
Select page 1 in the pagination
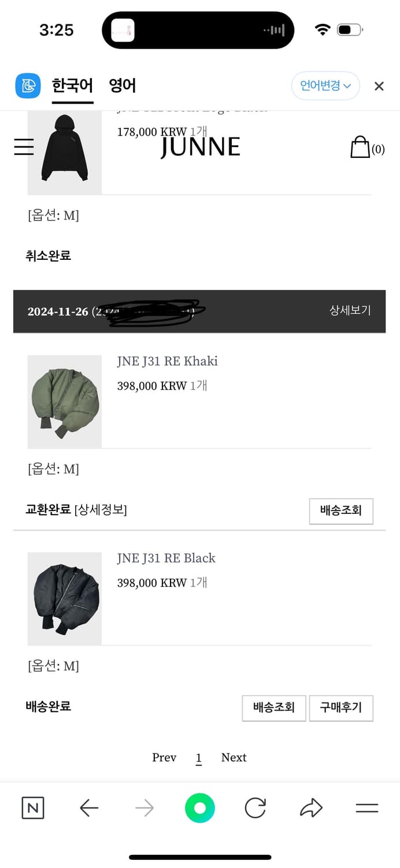[x=199, y=757]
